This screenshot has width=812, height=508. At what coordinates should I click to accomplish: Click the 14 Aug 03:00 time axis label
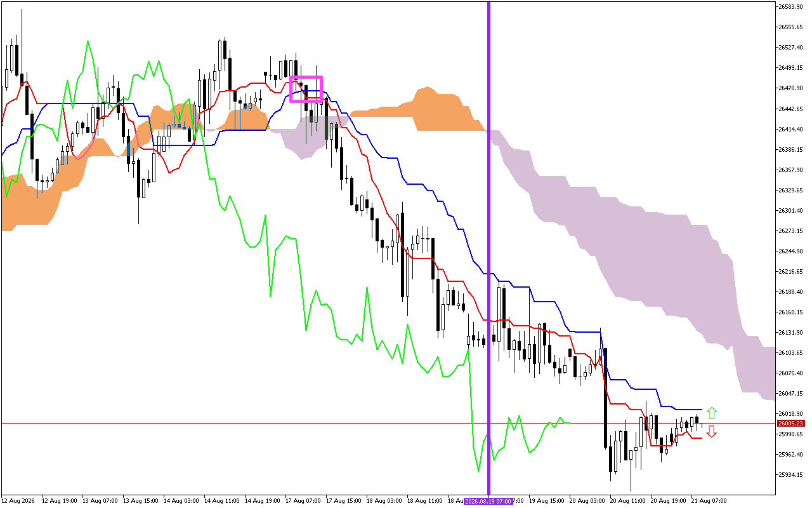point(181,501)
